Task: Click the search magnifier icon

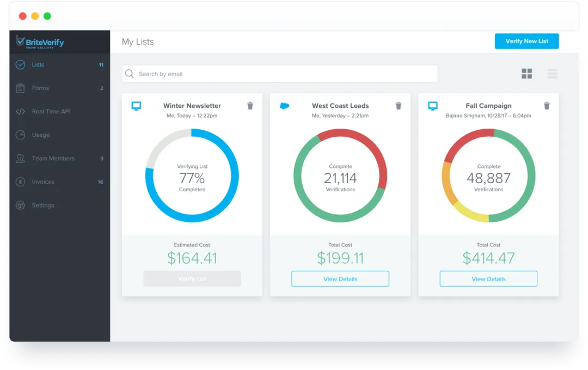Action: [x=130, y=74]
